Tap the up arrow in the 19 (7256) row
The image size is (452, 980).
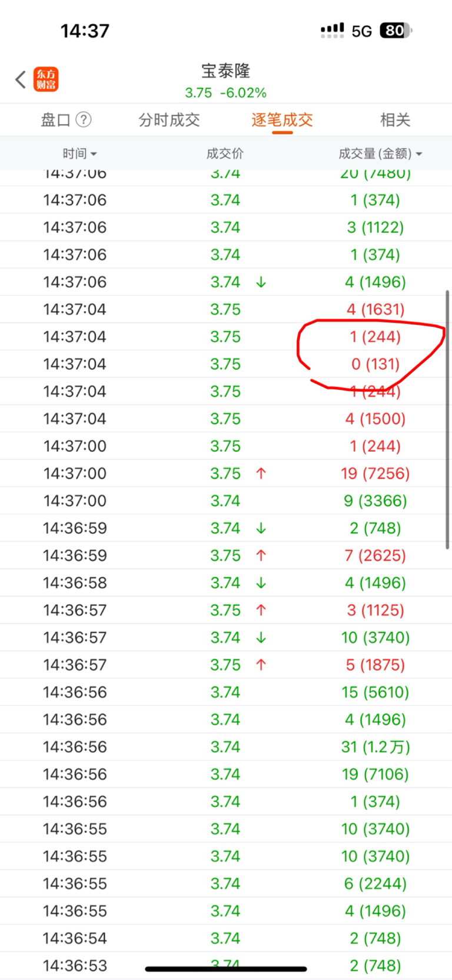coord(261,474)
